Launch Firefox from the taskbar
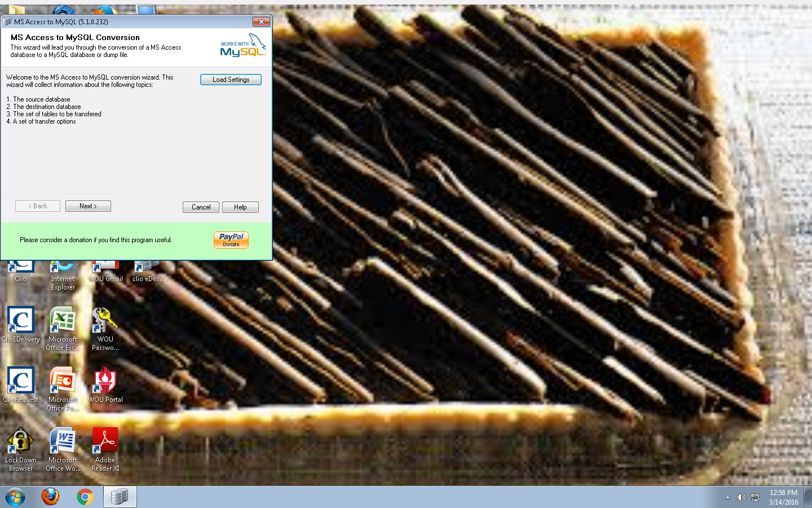The height and width of the screenshot is (508, 812). [50, 497]
